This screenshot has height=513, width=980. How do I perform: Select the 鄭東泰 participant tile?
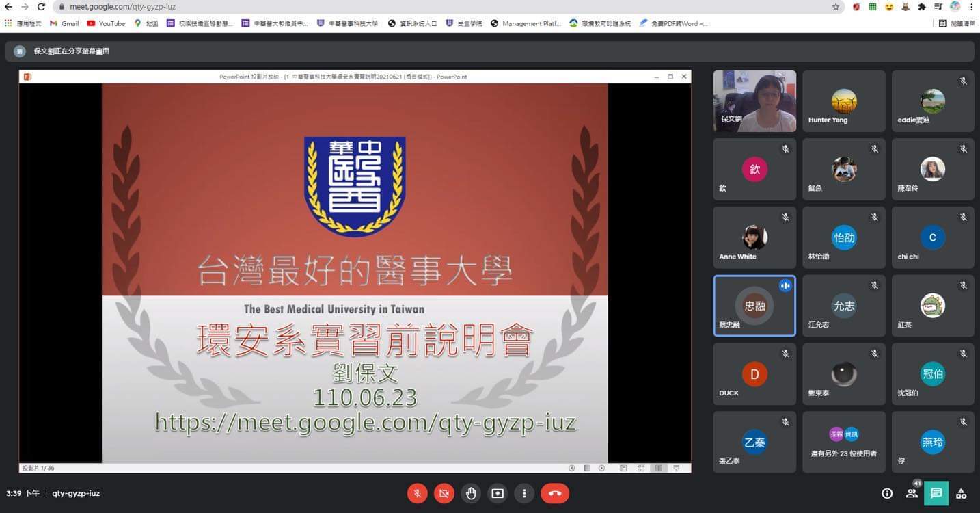click(x=844, y=374)
